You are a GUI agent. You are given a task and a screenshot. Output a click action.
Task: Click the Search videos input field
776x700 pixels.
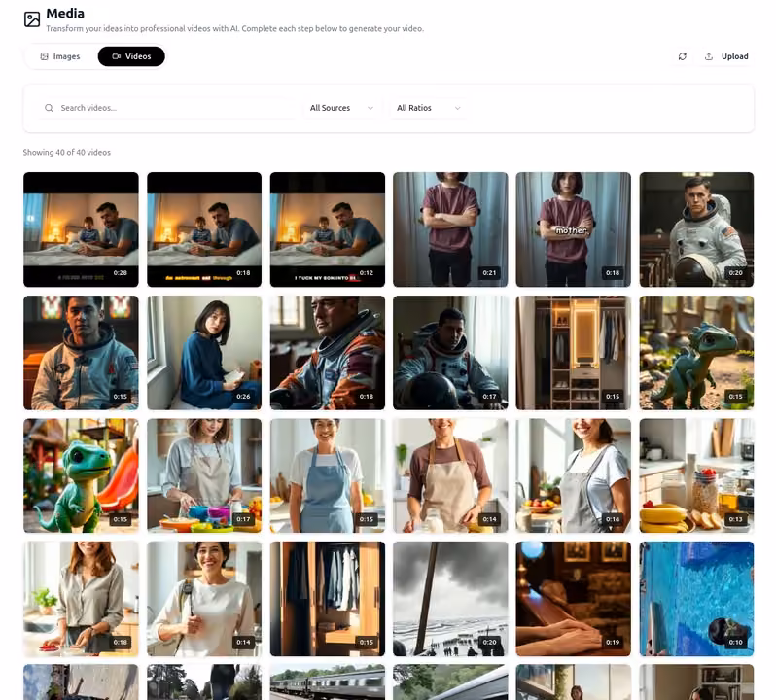click(170, 108)
